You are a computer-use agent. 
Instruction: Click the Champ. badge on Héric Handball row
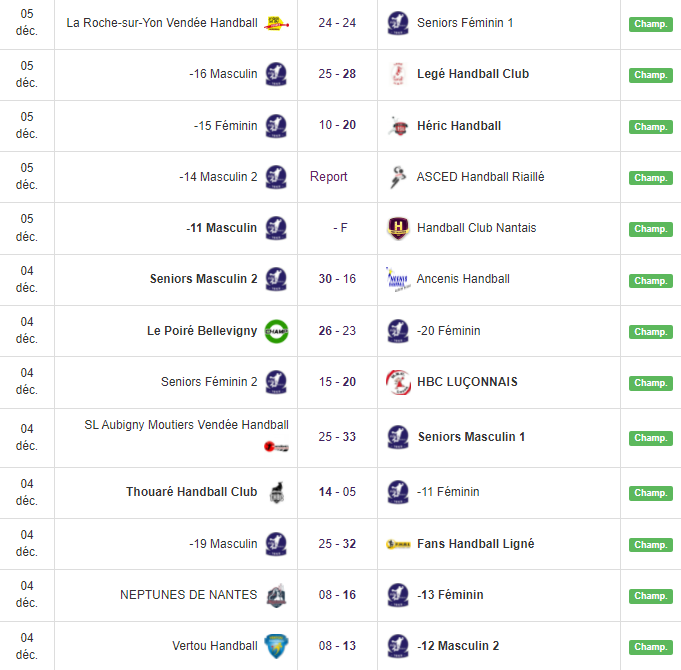pyautogui.click(x=650, y=127)
